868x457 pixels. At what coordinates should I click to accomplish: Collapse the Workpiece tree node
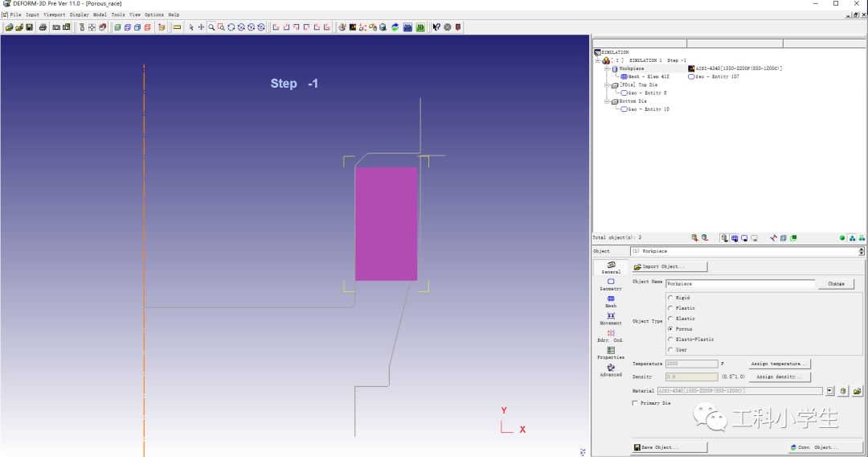607,68
